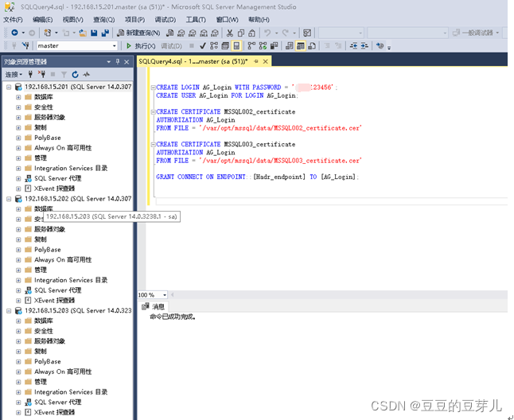Switch to results to text mode

pos(289,45)
